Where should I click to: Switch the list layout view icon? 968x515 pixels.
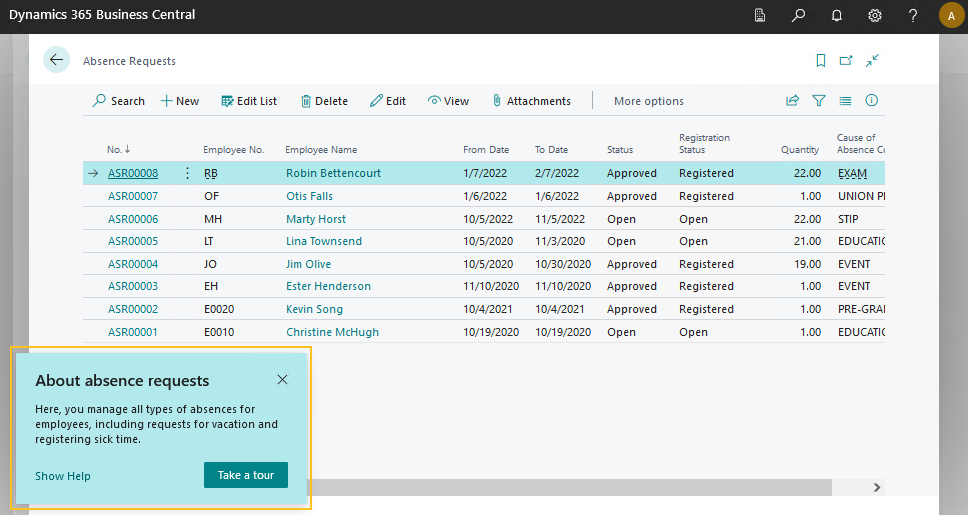(845, 101)
